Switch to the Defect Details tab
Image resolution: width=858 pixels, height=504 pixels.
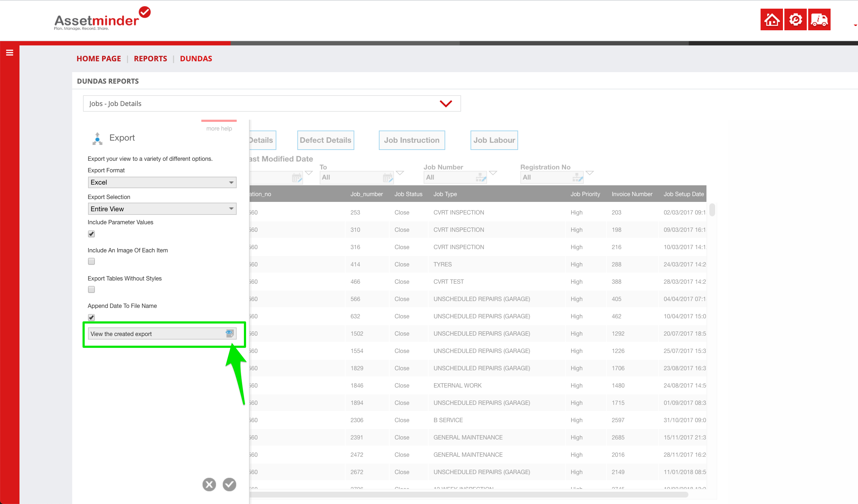click(325, 140)
